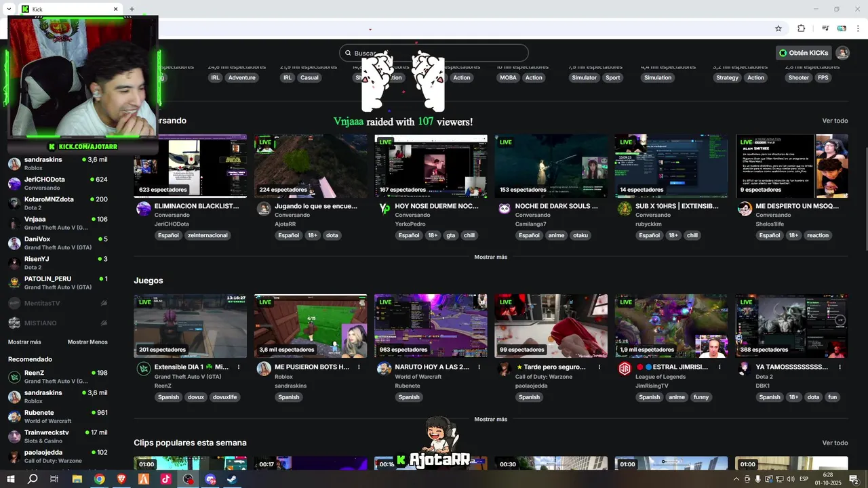The image size is (868, 488).
Task: Open the Chrome profile avatar in toolbar
Action: click(x=842, y=28)
